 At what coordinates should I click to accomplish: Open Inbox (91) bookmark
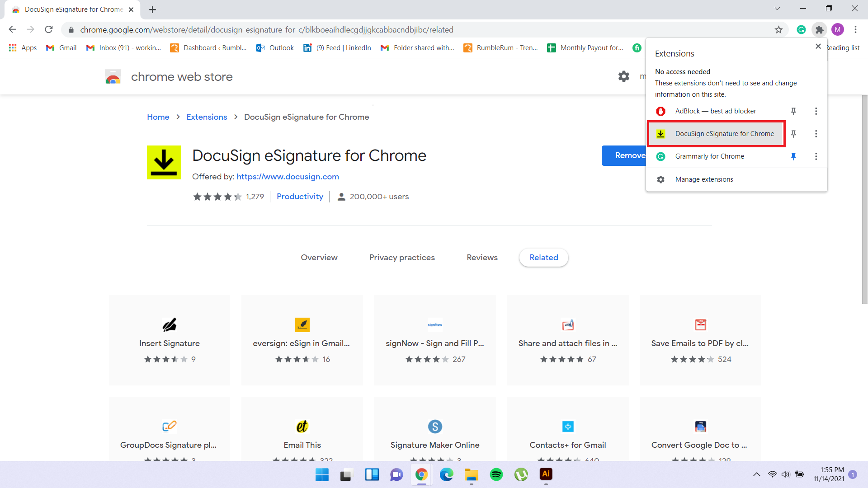click(x=123, y=48)
